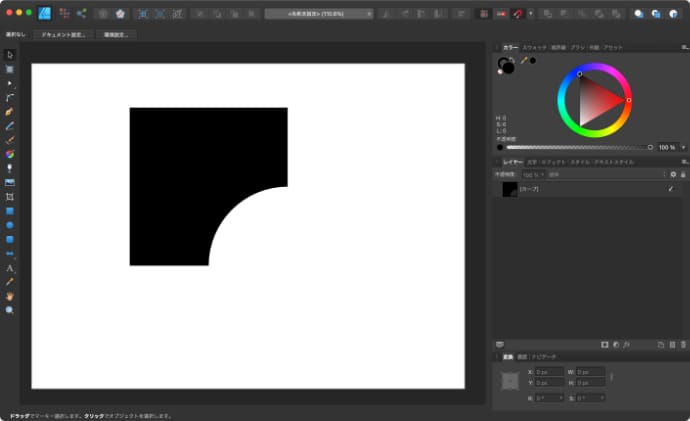Toggle visibility checkmark of the Curve layer
The width and height of the screenshot is (690, 421).
[x=670, y=189]
